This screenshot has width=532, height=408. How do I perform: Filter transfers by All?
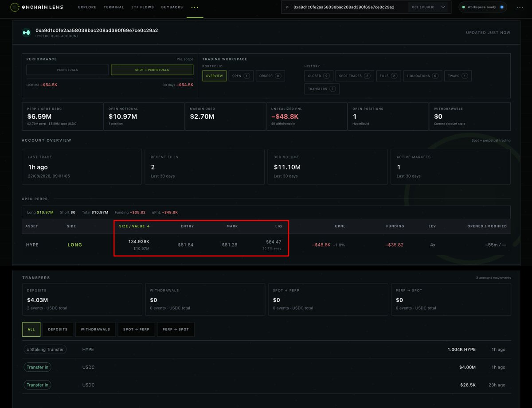pyautogui.click(x=31, y=329)
